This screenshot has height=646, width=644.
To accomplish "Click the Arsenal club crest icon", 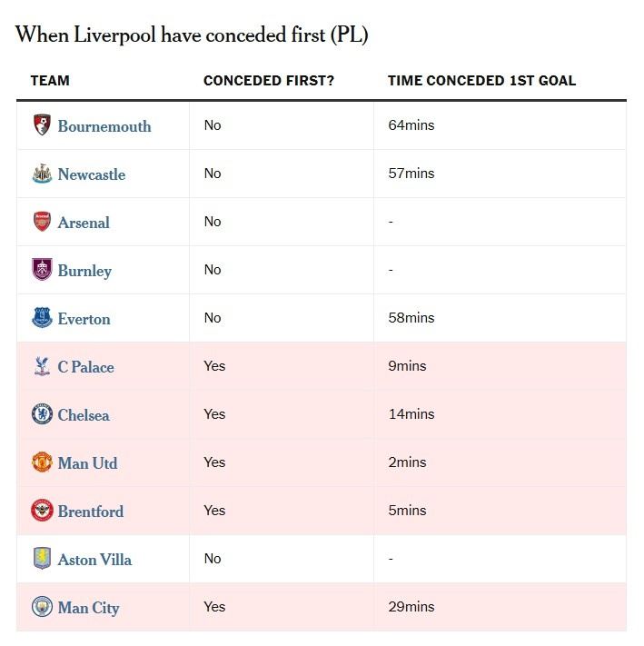I will click(x=41, y=223).
